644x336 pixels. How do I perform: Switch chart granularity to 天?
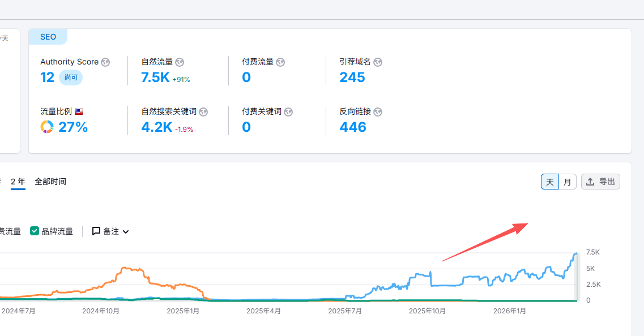550,182
